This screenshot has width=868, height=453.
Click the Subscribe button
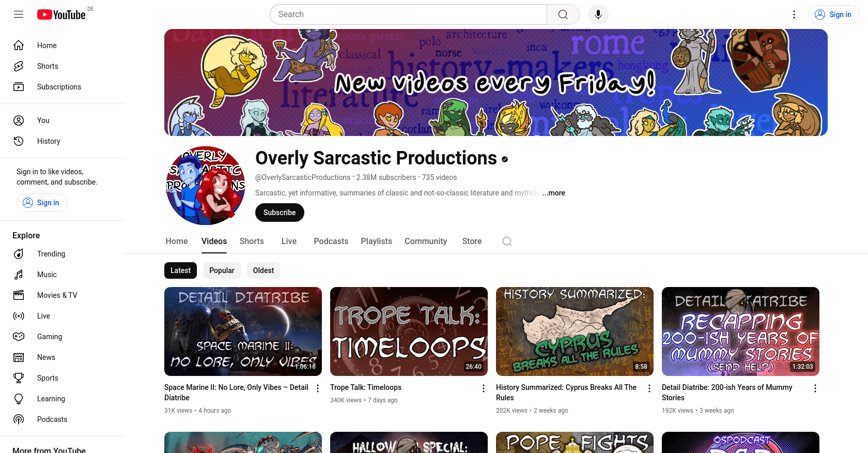pyautogui.click(x=280, y=213)
